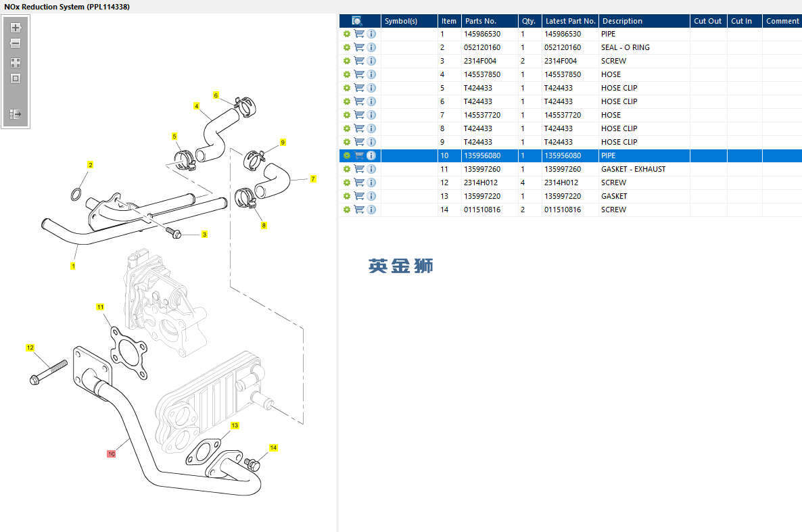This screenshot has height=532, width=802.
Task: Select callout 4 on the upper hose
Action: point(196,106)
